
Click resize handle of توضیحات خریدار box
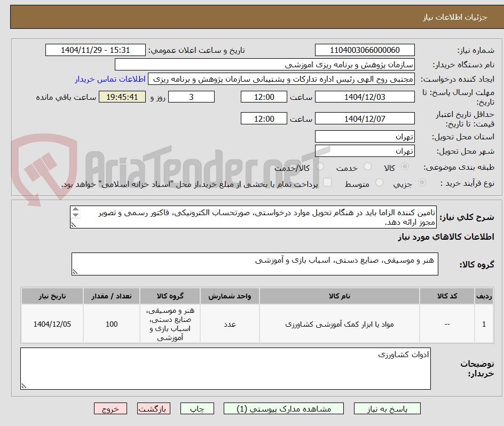coord(24,386)
